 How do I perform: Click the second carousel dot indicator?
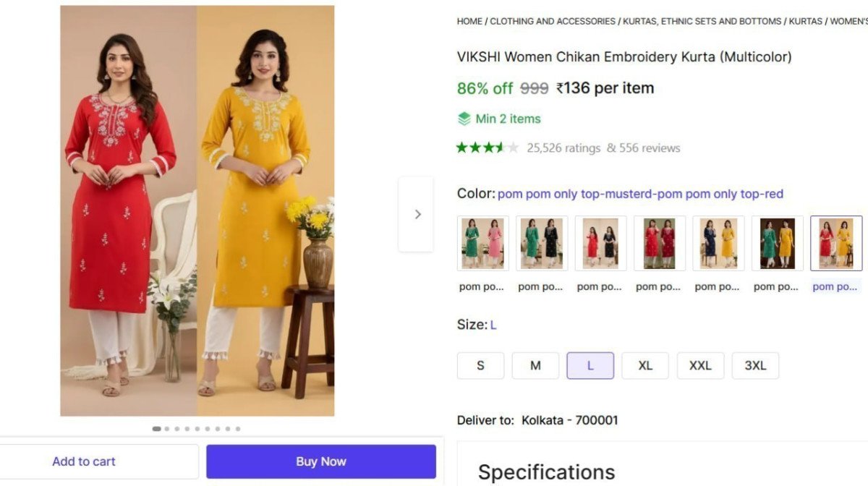pyautogui.click(x=166, y=428)
